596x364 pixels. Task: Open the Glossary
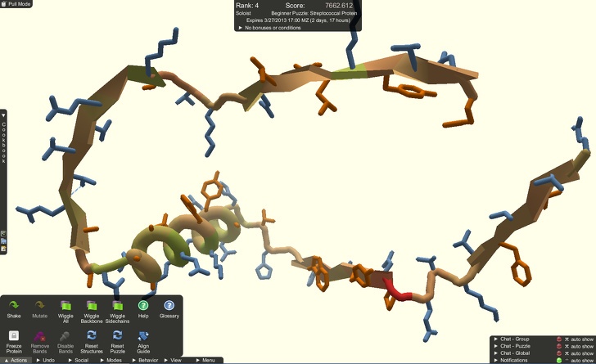169,305
